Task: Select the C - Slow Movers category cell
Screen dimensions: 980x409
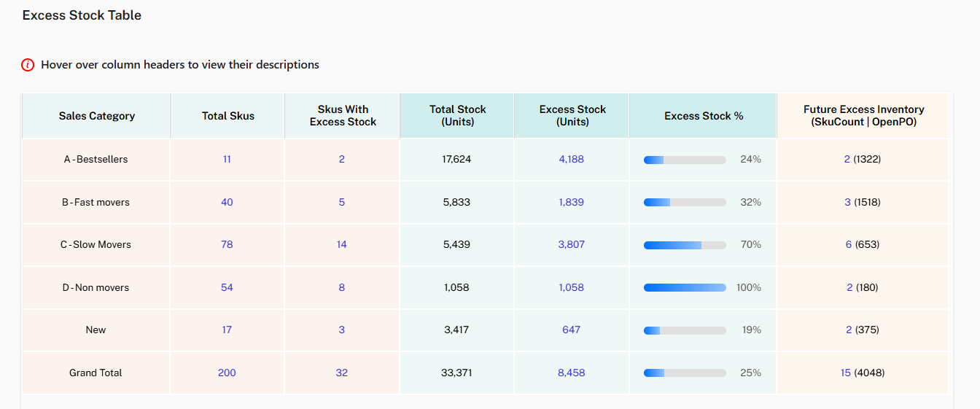Action: tap(96, 244)
